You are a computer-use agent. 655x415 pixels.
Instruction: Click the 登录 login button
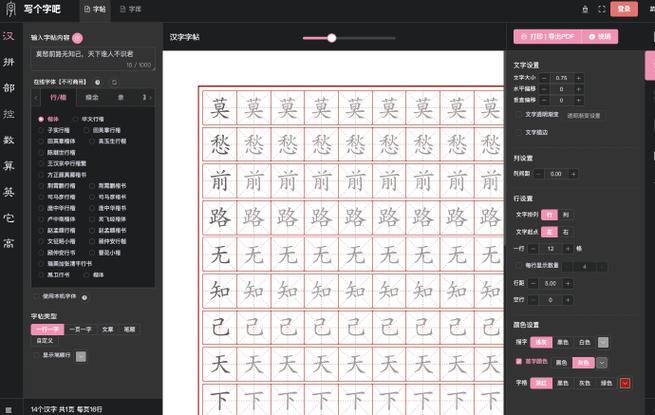click(x=624, y=9)
